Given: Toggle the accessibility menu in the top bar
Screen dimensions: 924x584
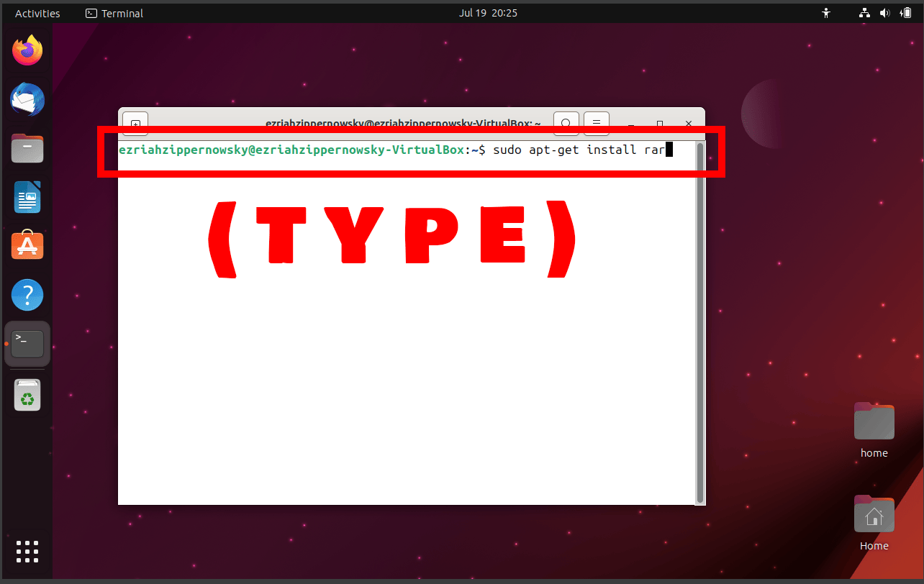Looking at the screenshot, I should (x=826, y=12).
